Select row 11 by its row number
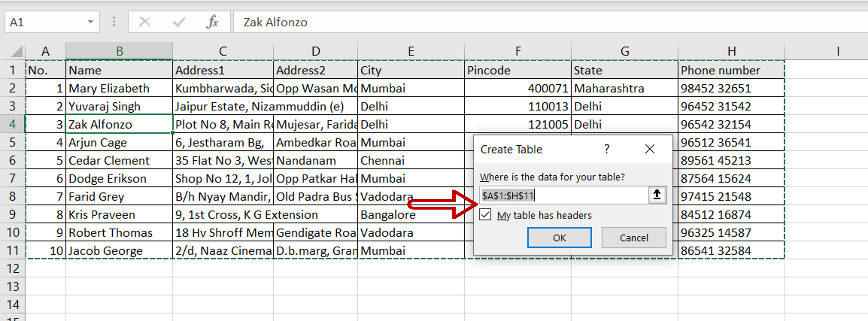This screenshot has width=868, height=321. [x=13, y=250]
